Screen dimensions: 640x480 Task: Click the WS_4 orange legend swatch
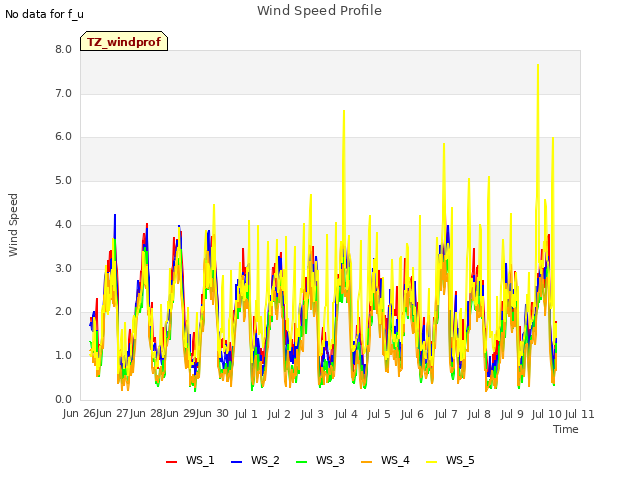tap(367, 461)
